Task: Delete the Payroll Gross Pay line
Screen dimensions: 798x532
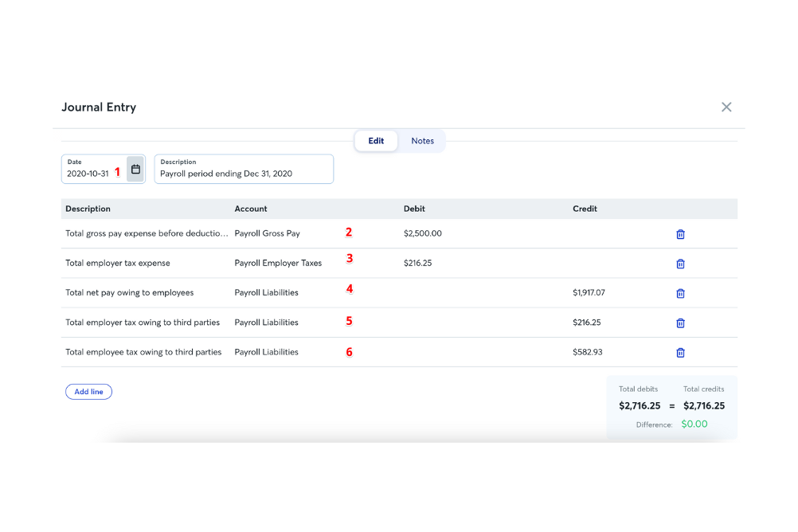Action: coord(680,233)
